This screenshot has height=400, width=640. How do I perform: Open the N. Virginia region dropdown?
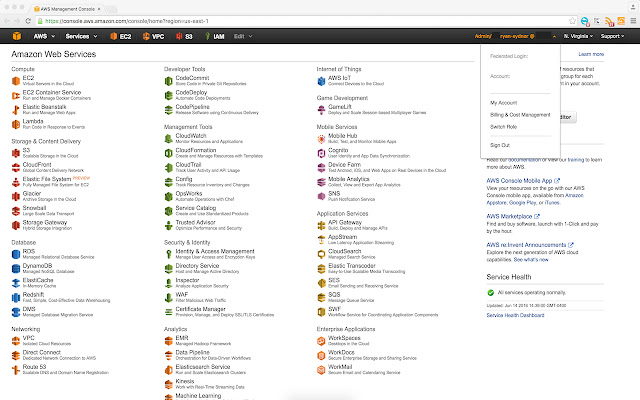(x=578, y=36)
